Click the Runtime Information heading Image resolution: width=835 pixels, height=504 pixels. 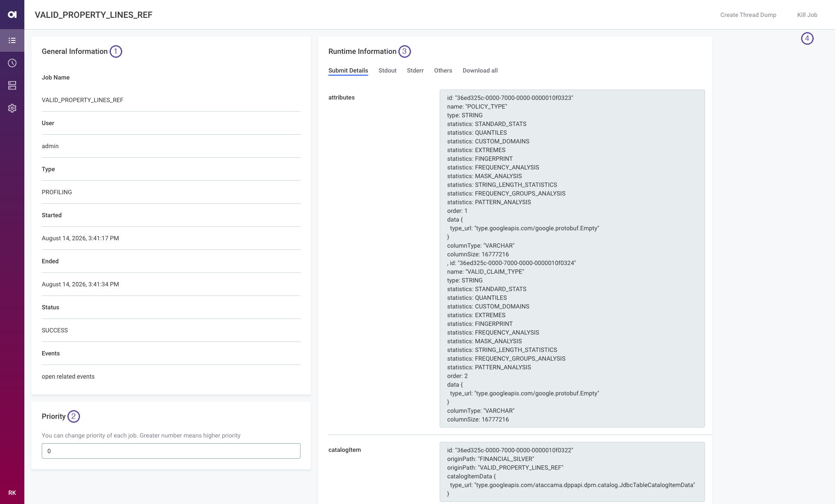click(362, 51)
